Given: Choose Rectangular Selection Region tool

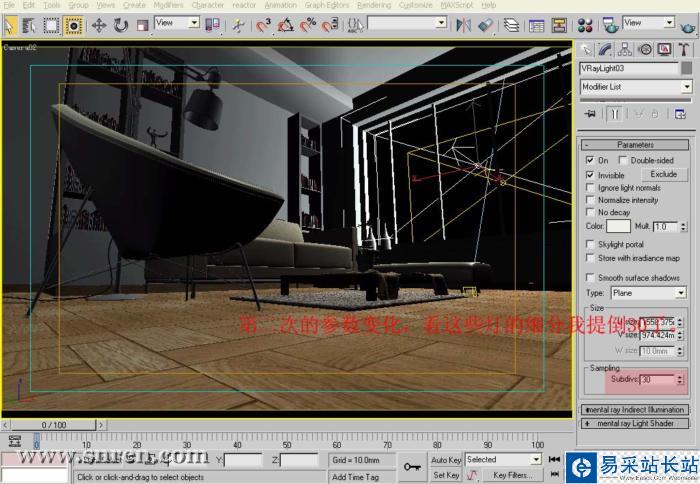Looking at the screenshot, I should click(51, 25).
